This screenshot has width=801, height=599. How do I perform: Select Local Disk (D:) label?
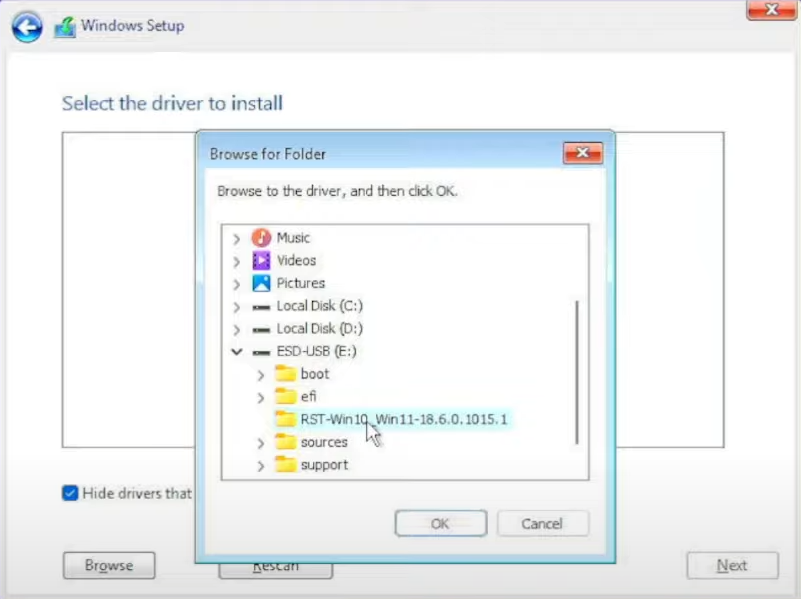tap(319, 328)
